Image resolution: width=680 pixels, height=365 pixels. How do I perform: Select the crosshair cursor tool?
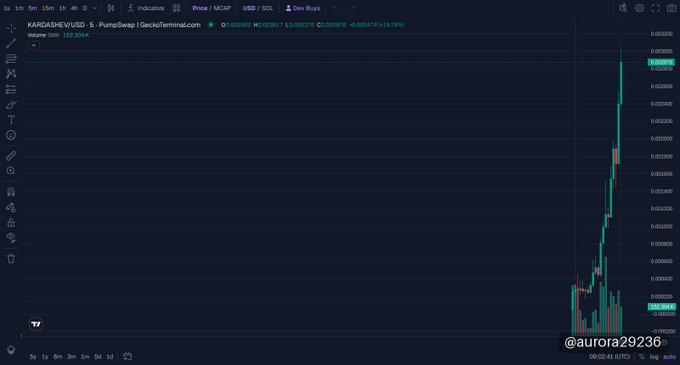point(11,28)
